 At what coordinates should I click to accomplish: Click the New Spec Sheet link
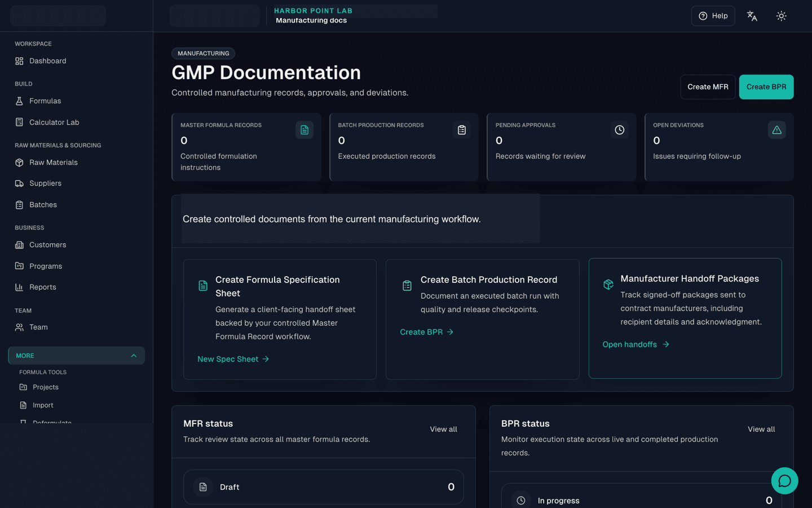pos(233,359)
